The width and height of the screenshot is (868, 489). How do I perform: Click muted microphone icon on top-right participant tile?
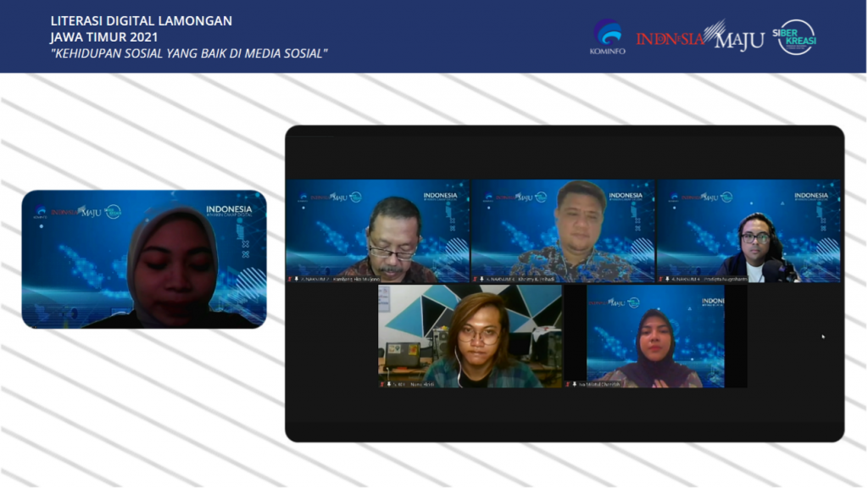pos(661,278)
